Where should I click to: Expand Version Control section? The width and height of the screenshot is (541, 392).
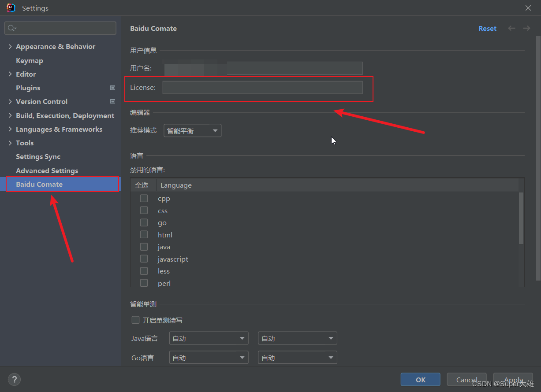(x=10, y=101)
